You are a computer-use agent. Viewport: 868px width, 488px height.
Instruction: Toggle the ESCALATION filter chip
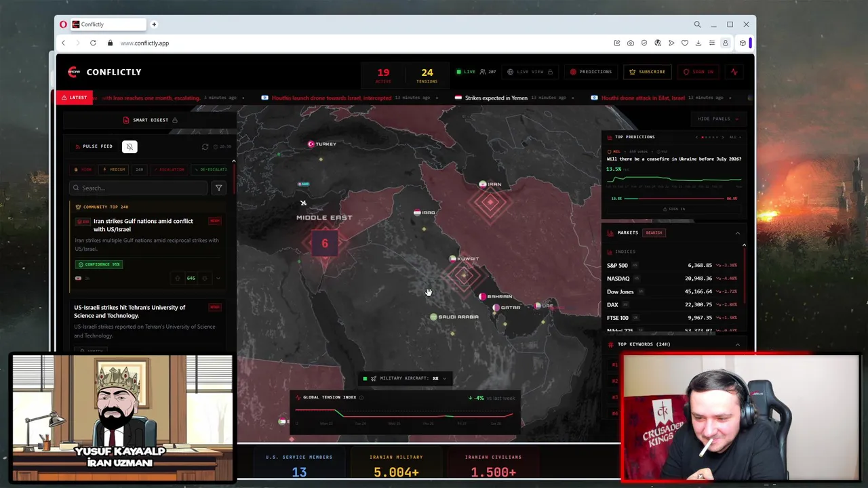169,169
